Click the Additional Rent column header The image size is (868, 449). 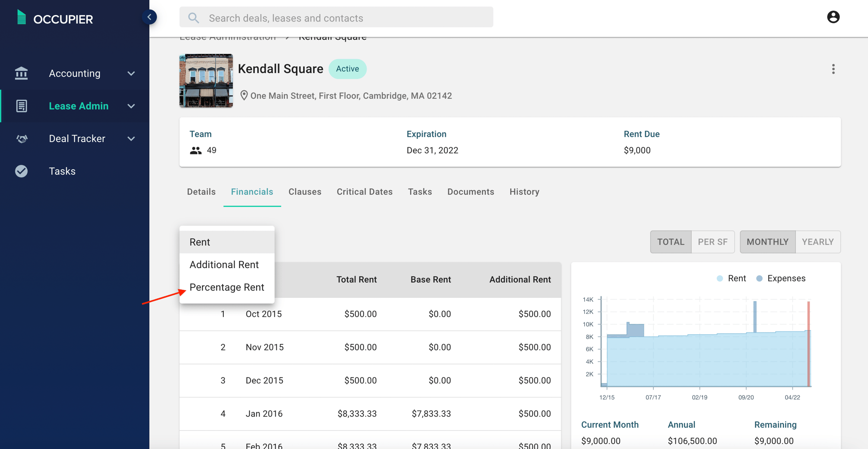click(x=520, y=280)
